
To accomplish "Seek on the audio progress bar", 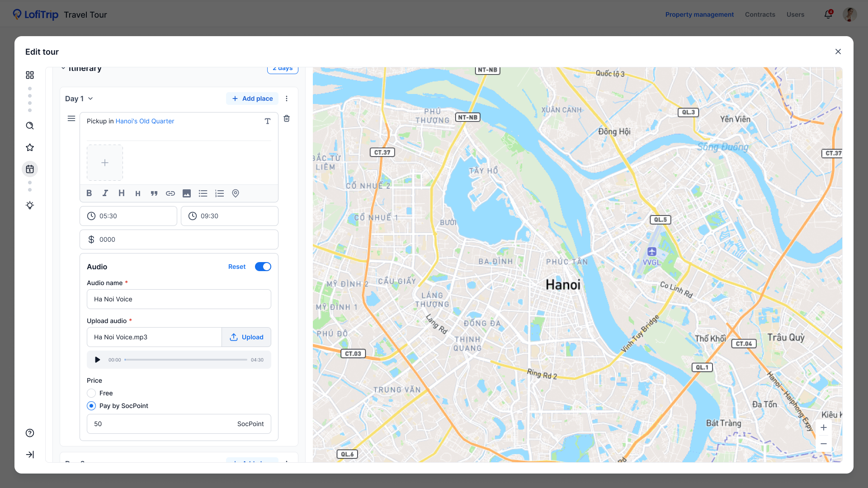I will coord(186,360).
